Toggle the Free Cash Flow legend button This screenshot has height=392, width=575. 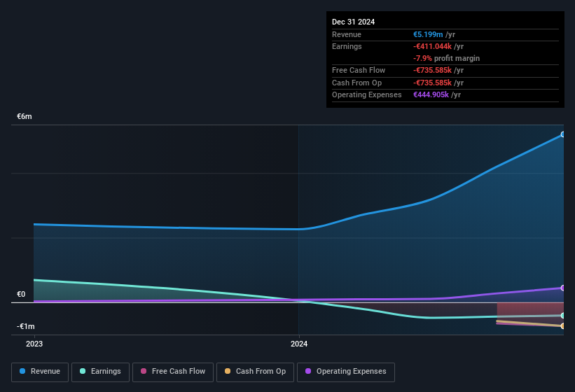pos(173,372)
